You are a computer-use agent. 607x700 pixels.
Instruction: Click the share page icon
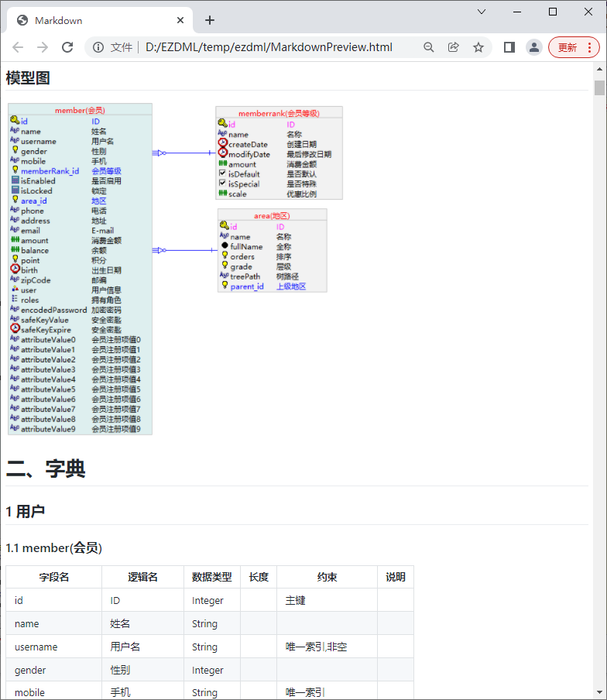454,47
